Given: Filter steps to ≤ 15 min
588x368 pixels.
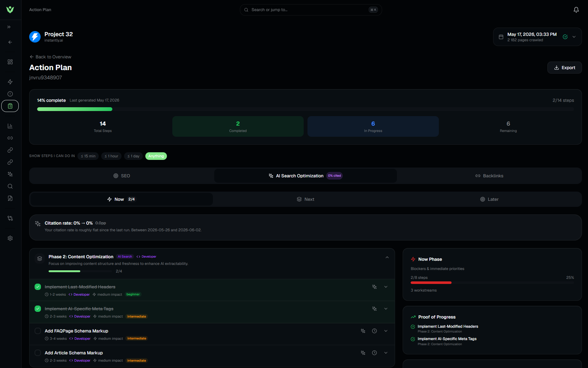Looking at the screenshot, I should pos(88,156).
